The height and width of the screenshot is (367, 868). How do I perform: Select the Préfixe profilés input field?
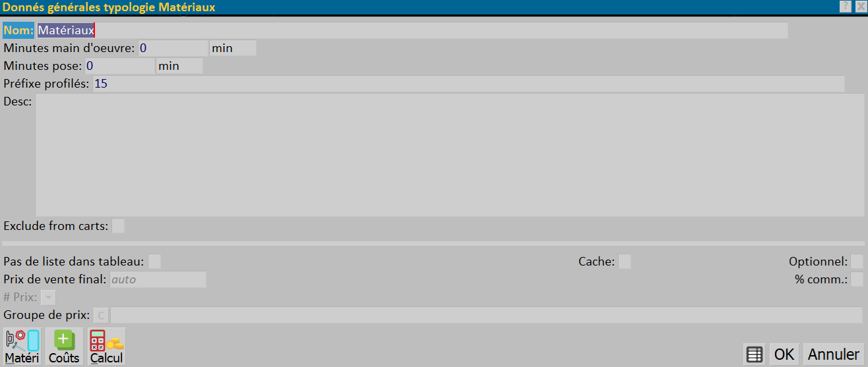tap(469, 84)
